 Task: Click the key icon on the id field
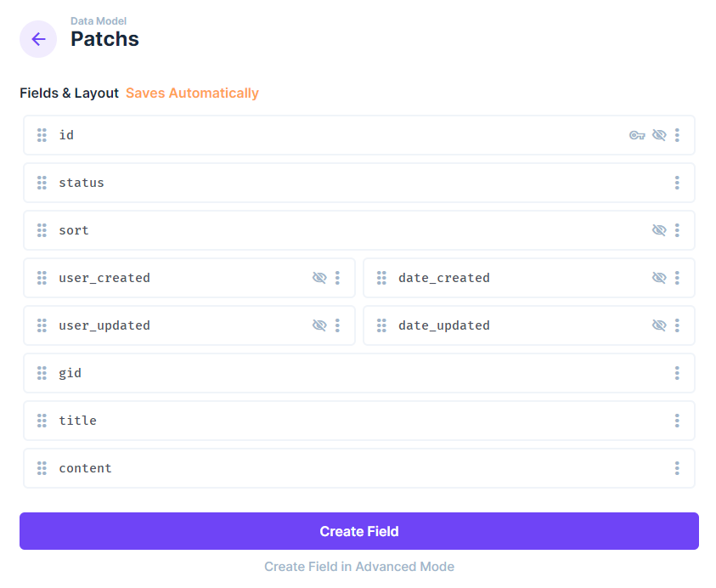[637, 135]
